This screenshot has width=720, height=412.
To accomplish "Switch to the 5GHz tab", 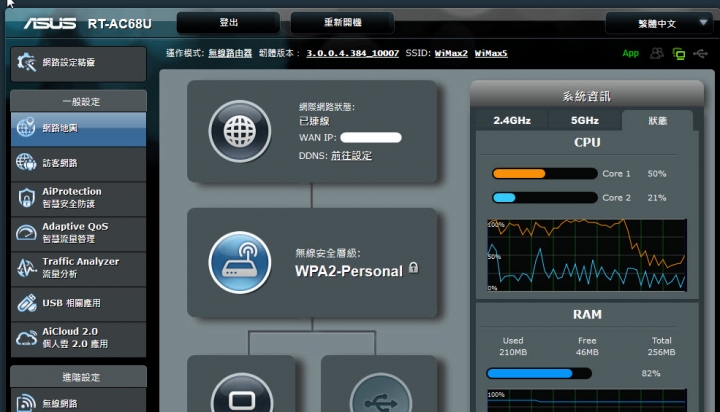I will click(585, 120).
